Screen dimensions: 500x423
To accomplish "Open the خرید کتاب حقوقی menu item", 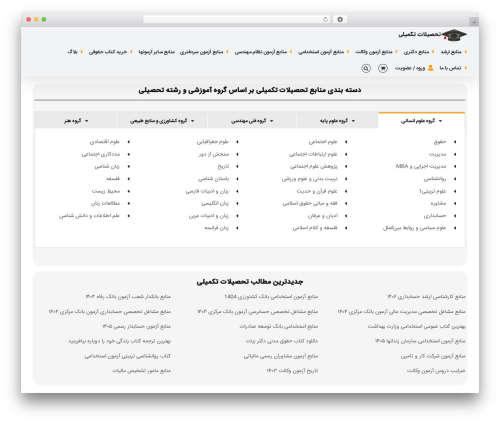I will click(108, 52).
